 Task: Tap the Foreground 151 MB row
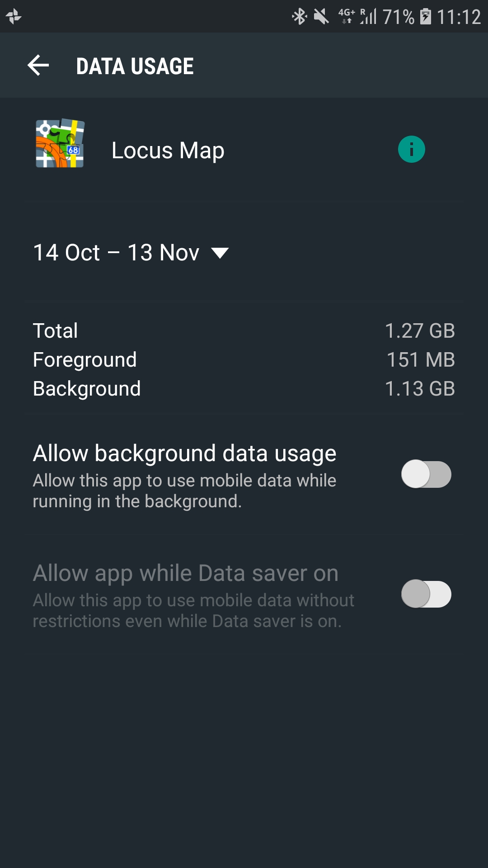244,360
